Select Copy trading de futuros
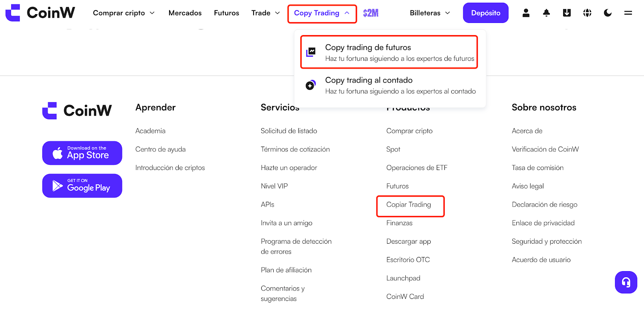644x313 pixels. coord(389,52)
